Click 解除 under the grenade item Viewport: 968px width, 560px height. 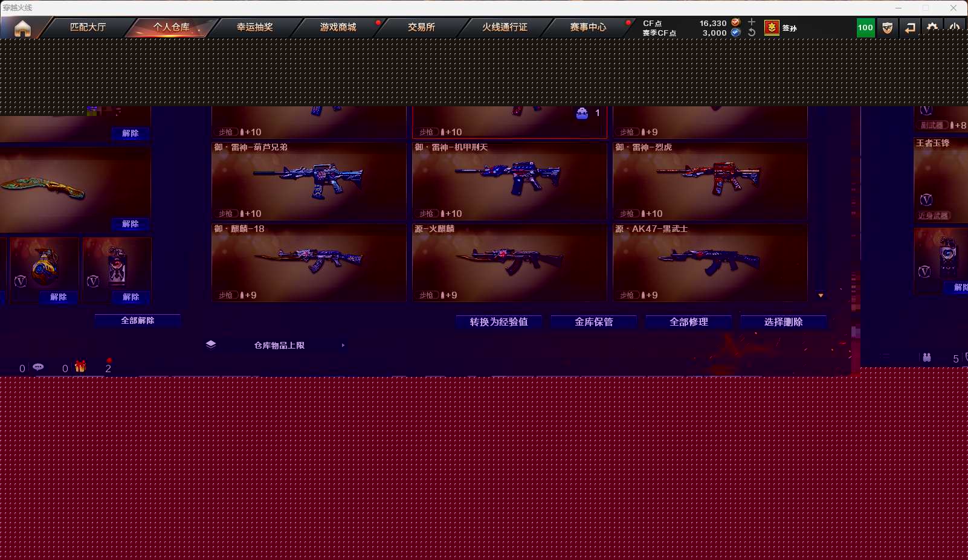pos(59,297)
